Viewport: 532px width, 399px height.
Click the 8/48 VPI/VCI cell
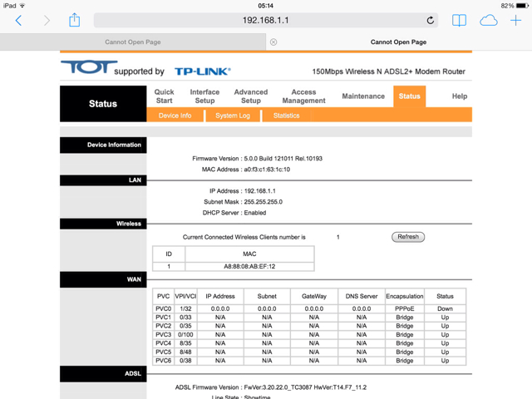pyautogui.click(x=185, y=352)
